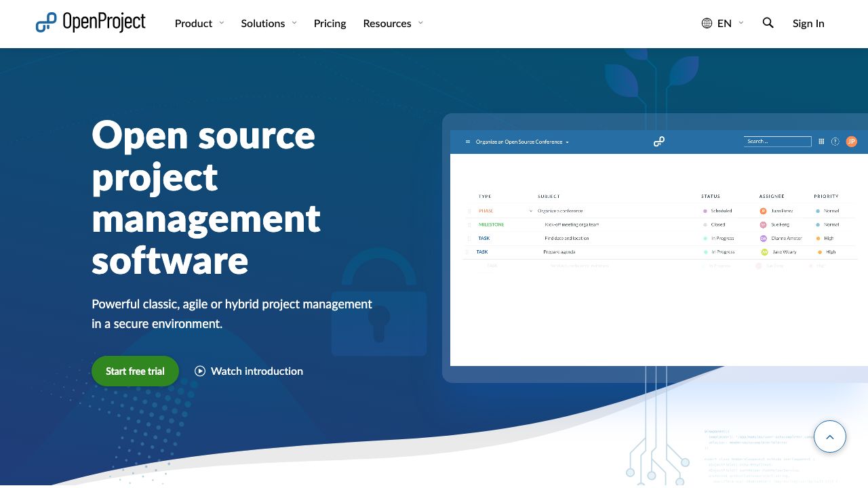Click the Kick-off meeting orga team subject
868x488 pixels.
tap(572, 224)
